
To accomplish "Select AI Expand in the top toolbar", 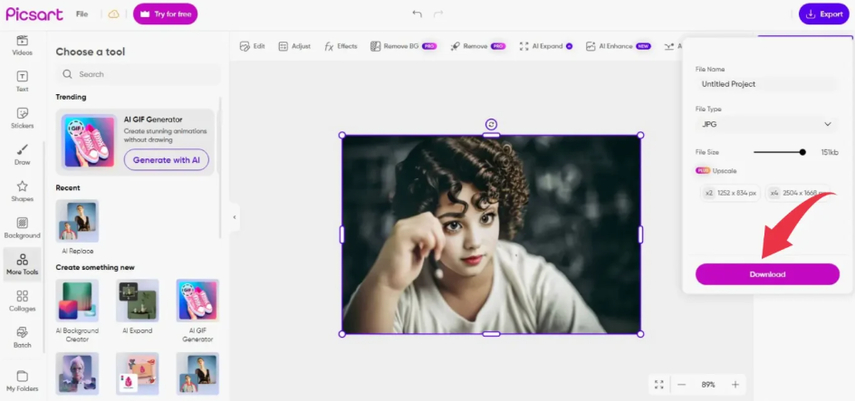I will coord(545,46).
